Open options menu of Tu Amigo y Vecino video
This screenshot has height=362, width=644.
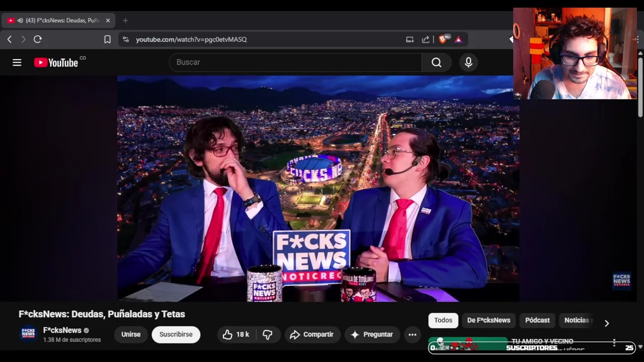coord(614,343)
